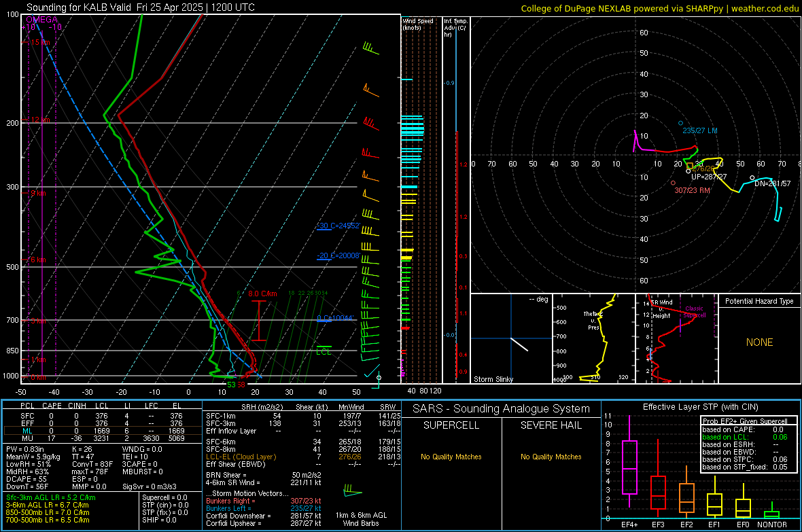The height and width of the screenshot is (532, 802).
Task: Click the CAPE column header in parcel table
Action: tap(52, 406)
